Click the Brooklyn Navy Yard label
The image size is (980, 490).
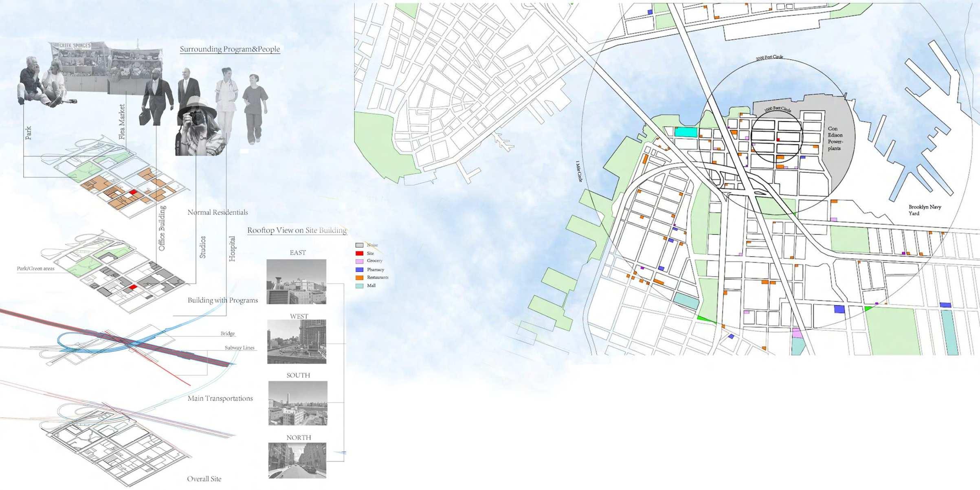[x=924, y=210]
